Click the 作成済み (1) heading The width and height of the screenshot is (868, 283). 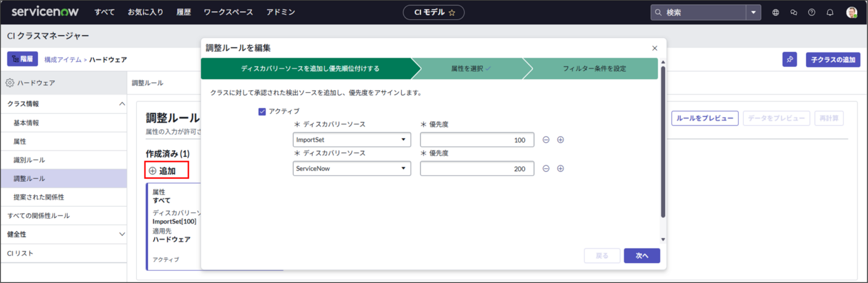(x=168, y=154)
